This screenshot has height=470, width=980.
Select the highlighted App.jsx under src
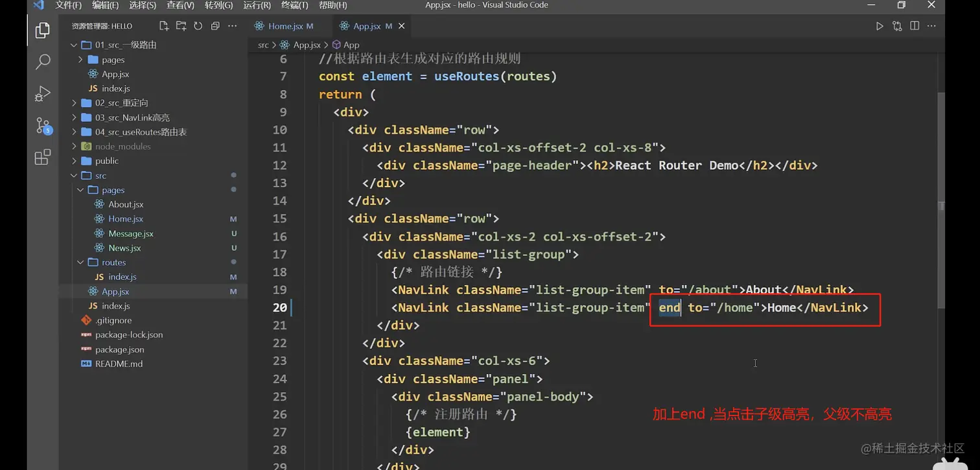115,292
